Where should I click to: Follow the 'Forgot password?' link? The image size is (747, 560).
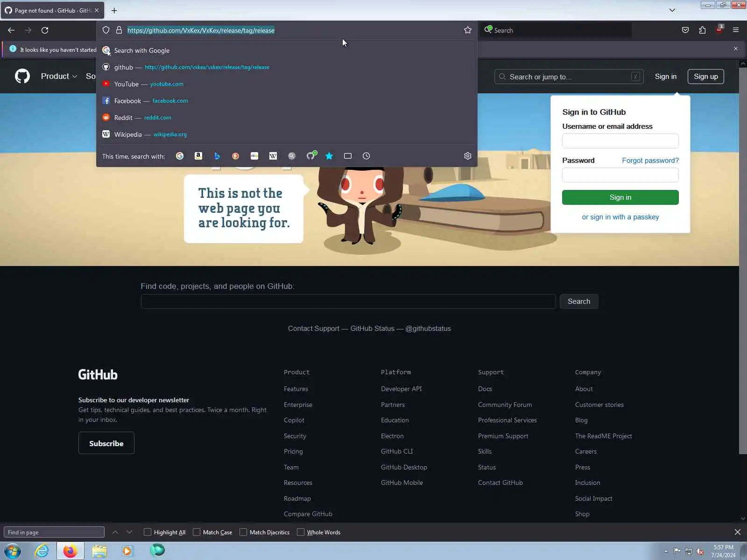650,161
